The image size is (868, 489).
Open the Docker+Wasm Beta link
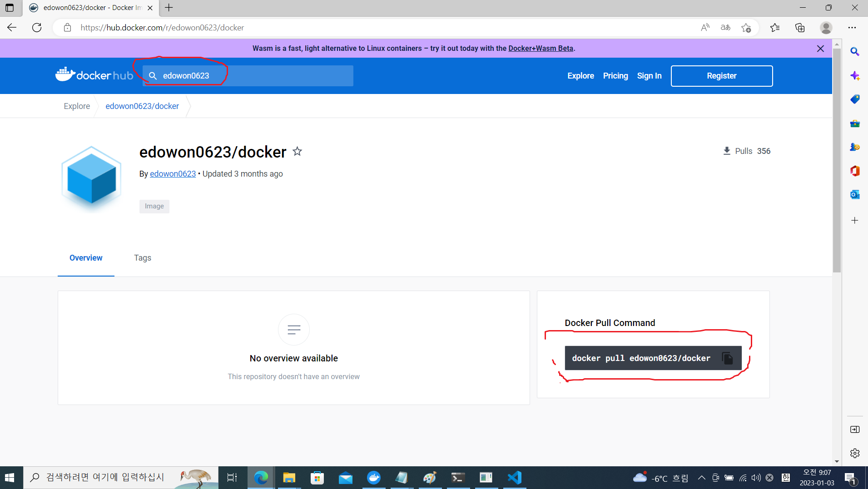pos(541,48)
